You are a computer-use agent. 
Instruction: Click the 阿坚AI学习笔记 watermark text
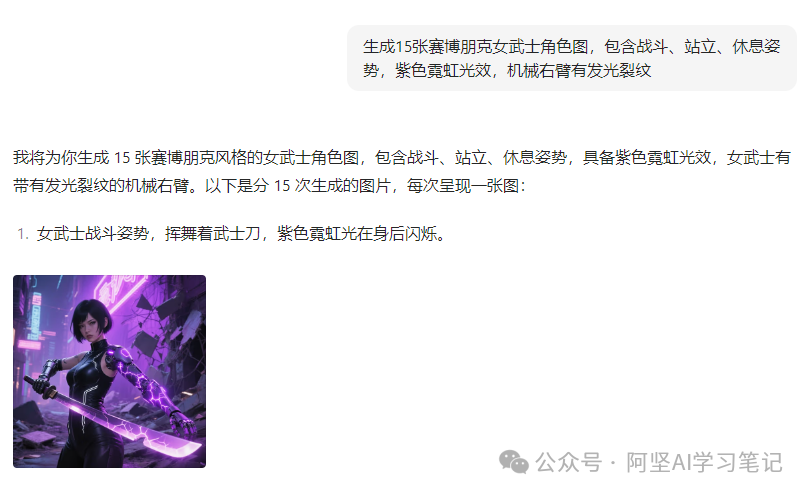704,462
